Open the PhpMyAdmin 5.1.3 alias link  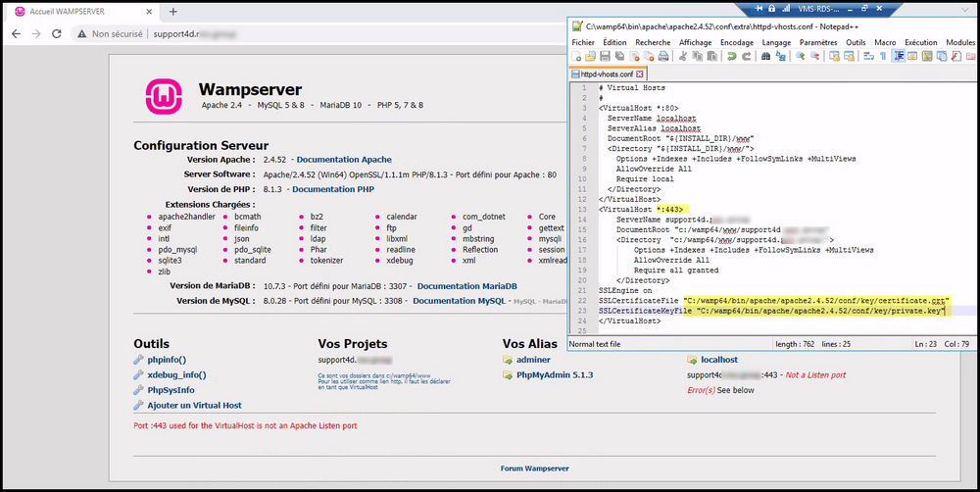click(x=555, y=375)
